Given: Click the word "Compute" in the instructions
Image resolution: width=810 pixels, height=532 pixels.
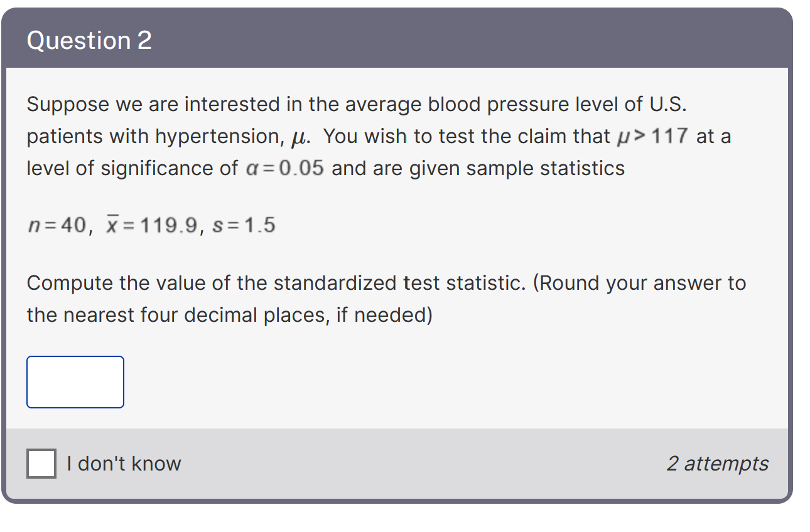Looking at the screenshot, I should coord(70,283).
